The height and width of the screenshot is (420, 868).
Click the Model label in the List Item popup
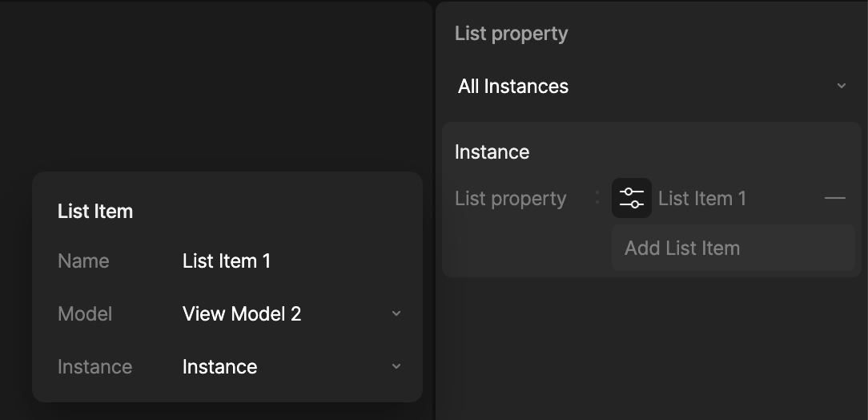point(85,314)
